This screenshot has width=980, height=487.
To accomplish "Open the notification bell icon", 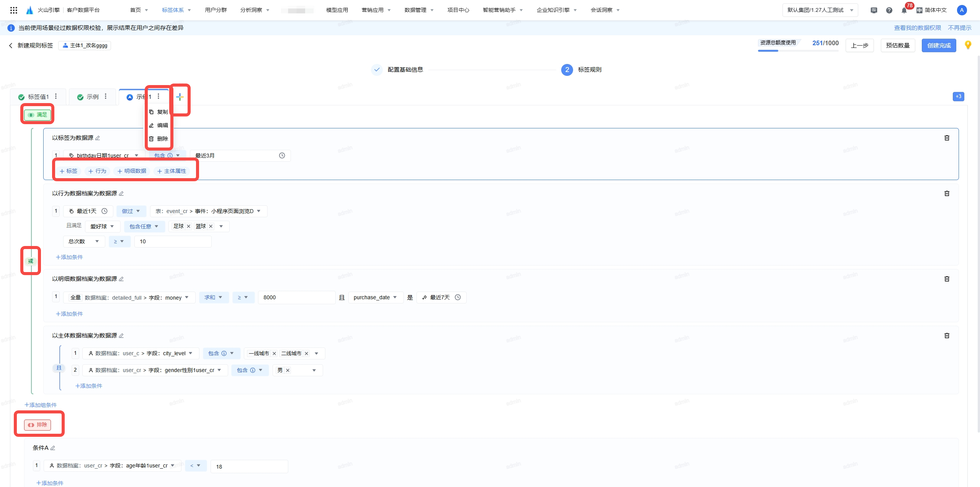I will pyautogui.click(x=904, y=10).
